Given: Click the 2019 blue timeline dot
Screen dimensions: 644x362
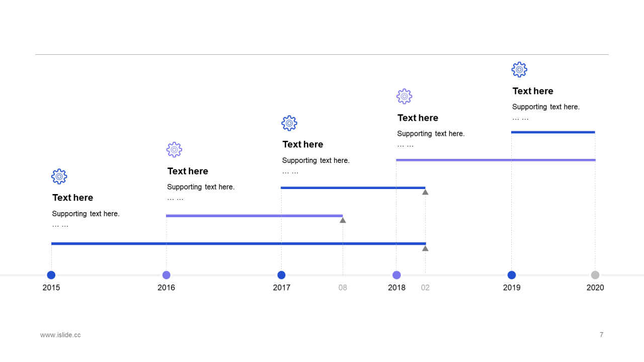Looking at the screenshot, I should (512, 275).
